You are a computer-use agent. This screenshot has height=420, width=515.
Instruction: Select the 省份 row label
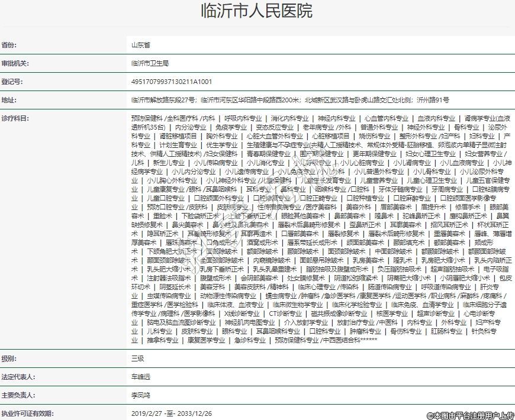pyautogui.click(x=9, y=44)
